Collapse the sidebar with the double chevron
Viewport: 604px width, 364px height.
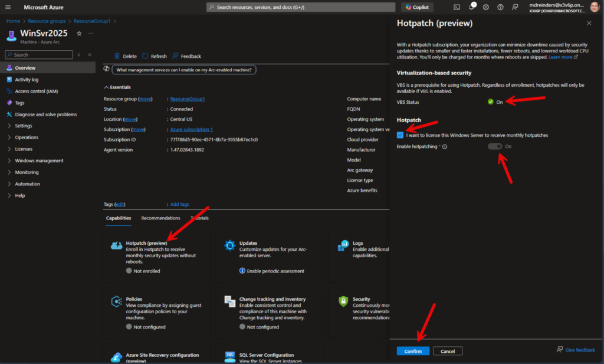coord(90,55)
